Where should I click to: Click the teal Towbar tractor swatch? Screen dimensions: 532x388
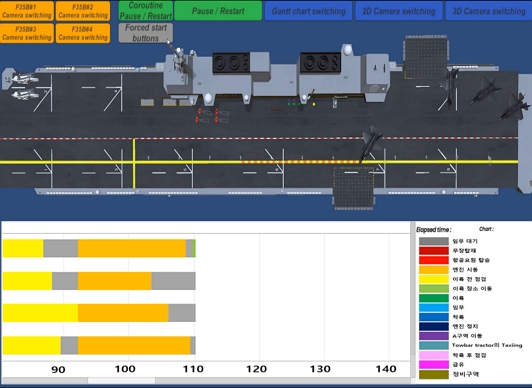click(434, 346)
